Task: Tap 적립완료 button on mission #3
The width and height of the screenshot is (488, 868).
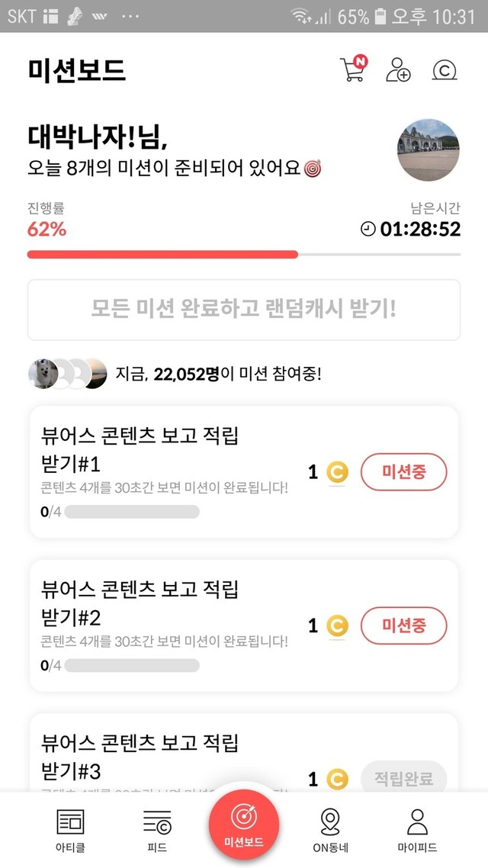Action: click(x=403, y=779)
